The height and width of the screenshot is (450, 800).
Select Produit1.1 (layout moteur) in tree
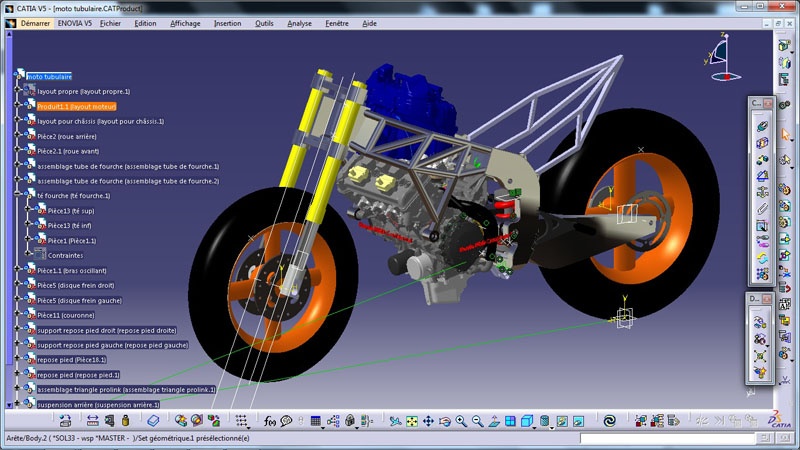(77, 106)
